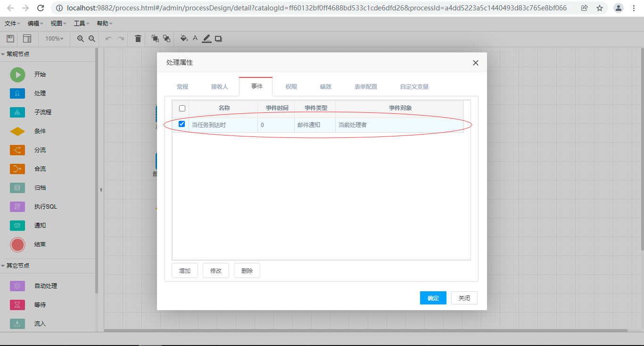644x346 pixels.
Task: Toggle the select-all checkbox in table header
Action: [x=182, y=108]
